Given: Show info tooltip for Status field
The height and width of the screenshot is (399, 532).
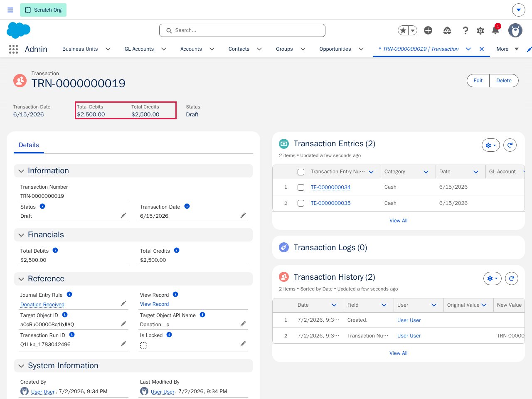Looking at the screenshot, I should 42,206.
